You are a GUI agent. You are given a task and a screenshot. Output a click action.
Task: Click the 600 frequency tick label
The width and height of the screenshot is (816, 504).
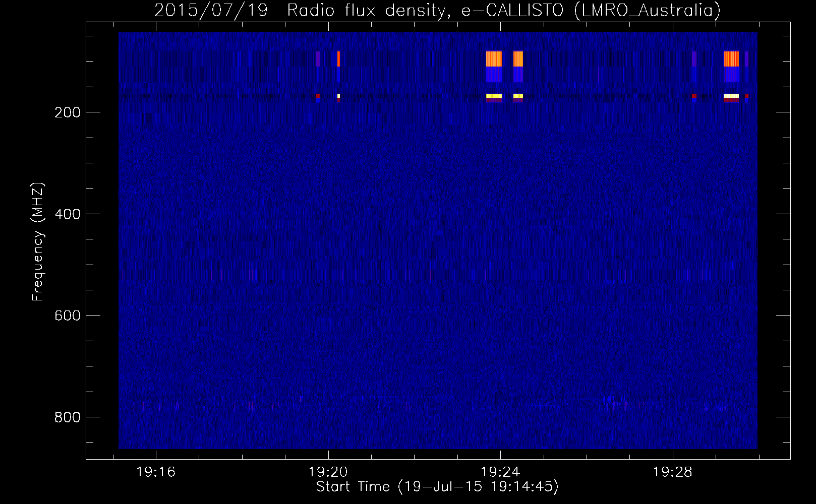(68, 316)
